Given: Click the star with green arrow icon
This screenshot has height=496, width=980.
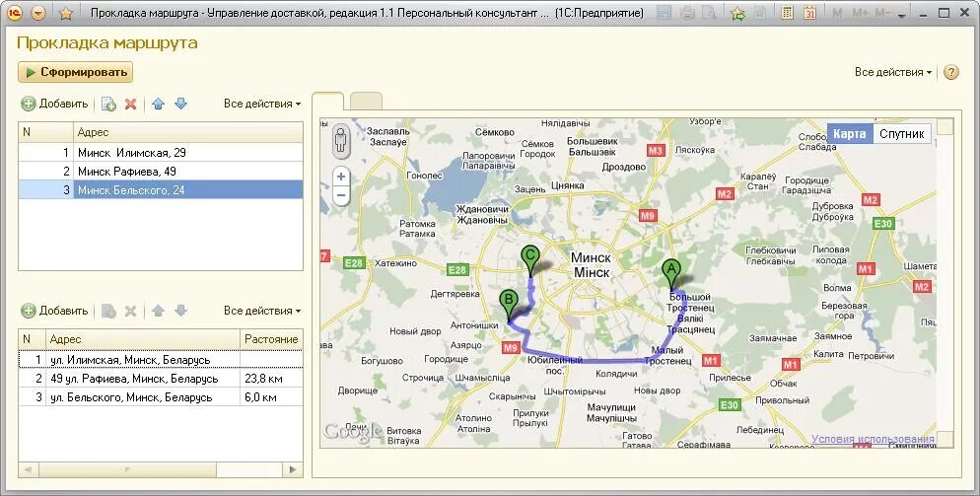Looking at the screenshot, I should point(738,13).
